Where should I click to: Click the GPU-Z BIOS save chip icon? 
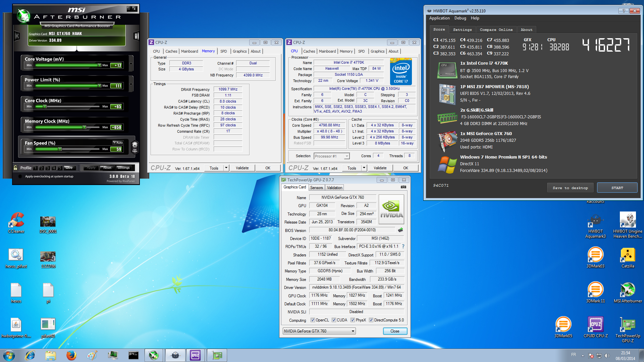(x=400, y=230)
